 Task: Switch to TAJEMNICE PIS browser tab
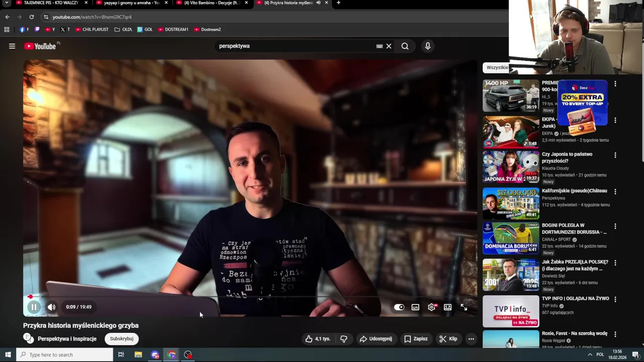click(51, 3)
